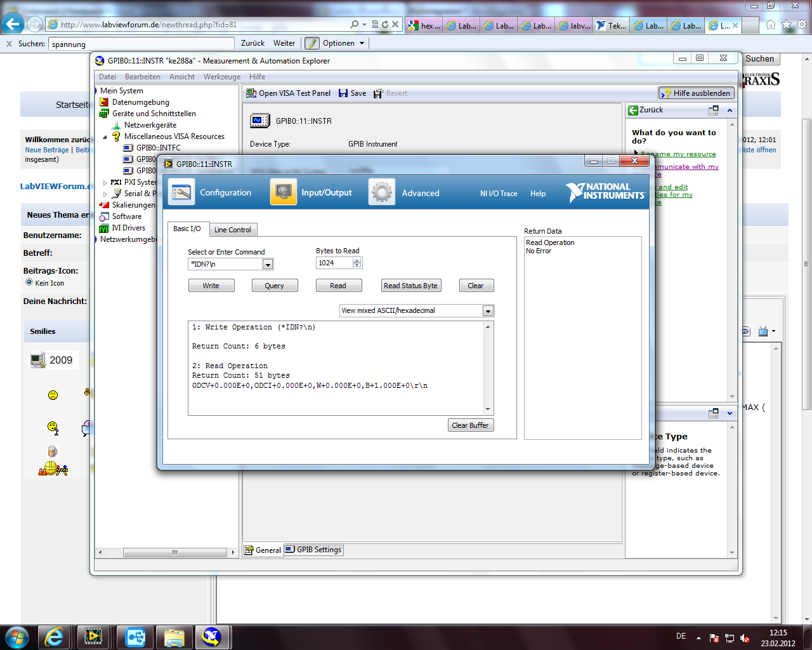
Task: Click the Software icon in tree
Action: [105, 216]
